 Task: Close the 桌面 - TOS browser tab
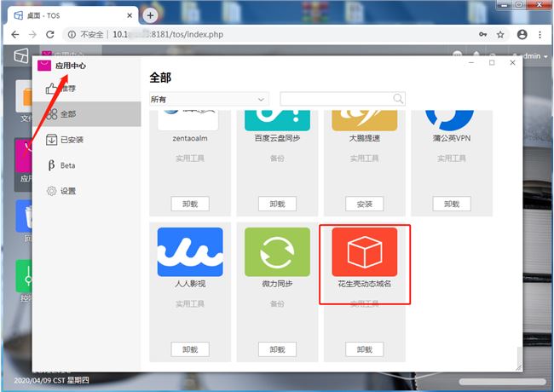(x=130, y=15)
